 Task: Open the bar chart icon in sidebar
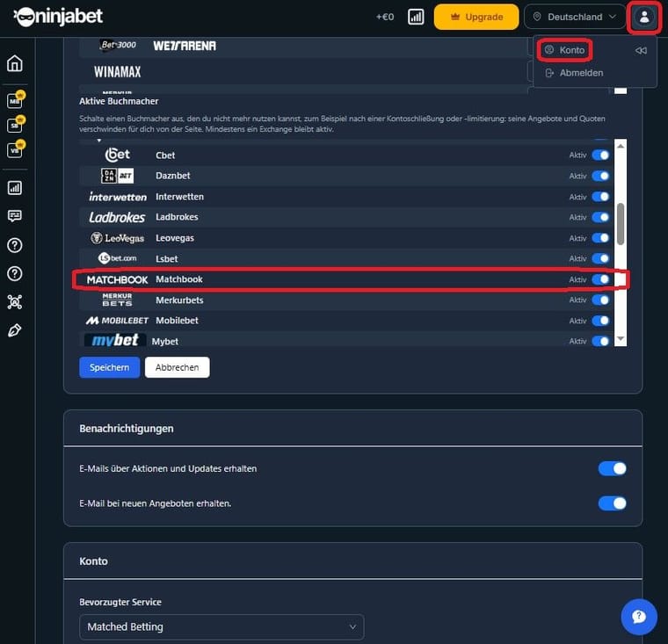tap(14, 188)
